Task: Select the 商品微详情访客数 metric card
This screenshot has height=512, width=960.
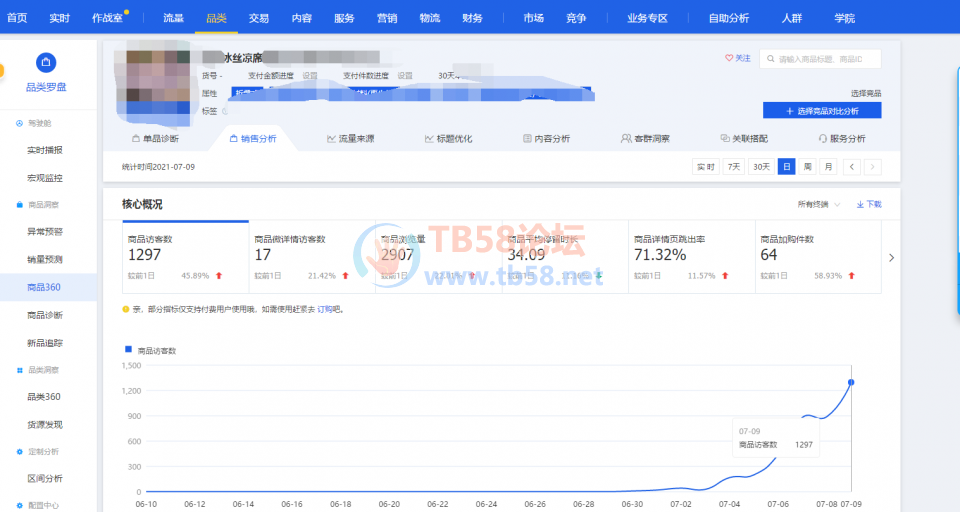Action: coord(312,257)
